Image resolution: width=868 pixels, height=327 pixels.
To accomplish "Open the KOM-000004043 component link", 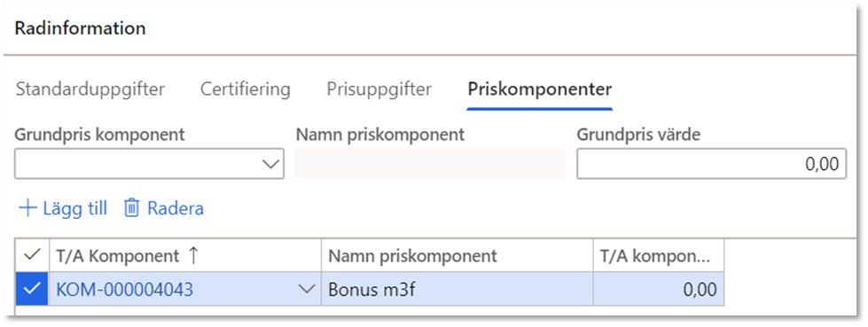I will [x=124, y=290].
